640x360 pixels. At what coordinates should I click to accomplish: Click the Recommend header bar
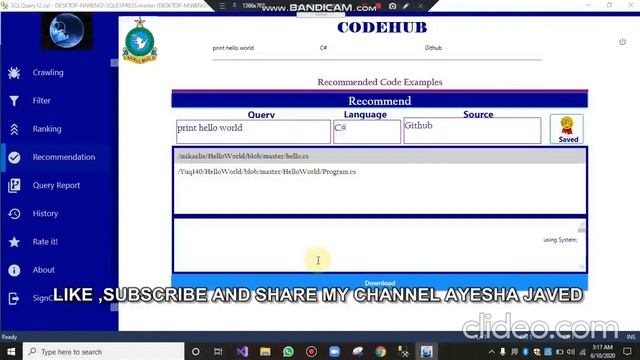pyautogui.click(x=380, y=100)
